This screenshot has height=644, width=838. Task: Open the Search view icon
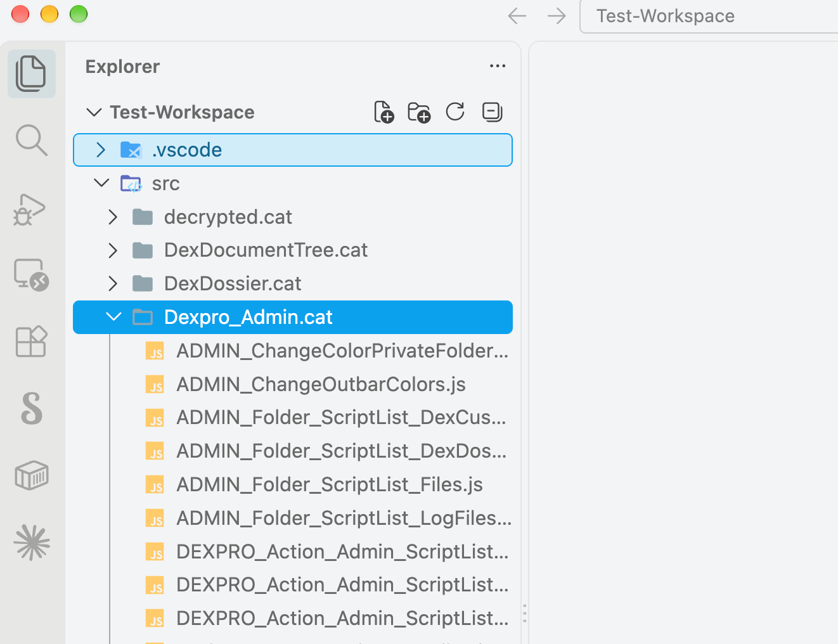(31, 140)
